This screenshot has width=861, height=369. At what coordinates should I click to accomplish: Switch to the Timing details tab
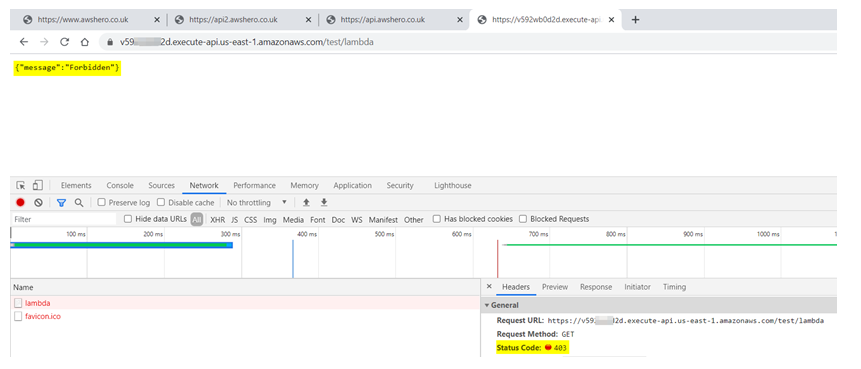pyautogui.click(x=674, y=287)
